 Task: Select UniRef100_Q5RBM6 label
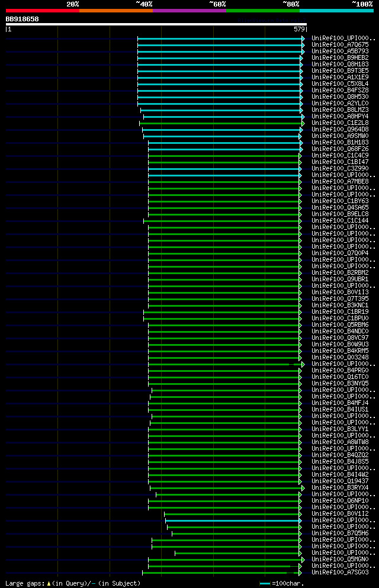coord(340,324)
